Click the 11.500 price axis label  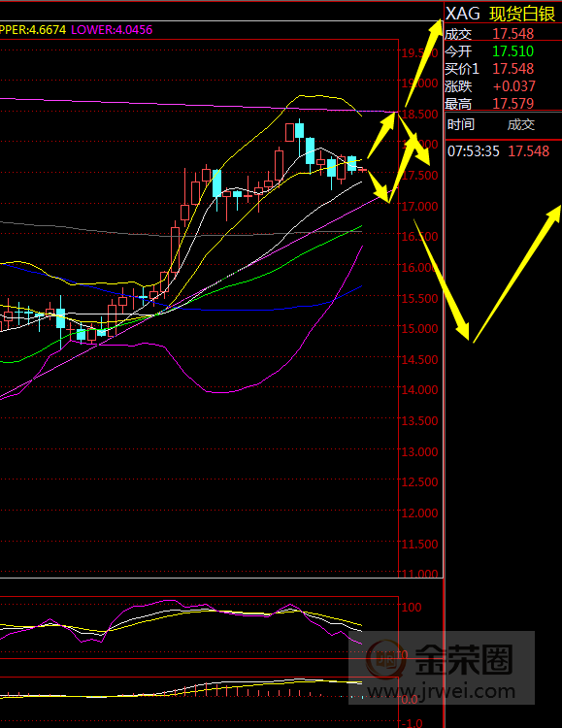point(420,544)
